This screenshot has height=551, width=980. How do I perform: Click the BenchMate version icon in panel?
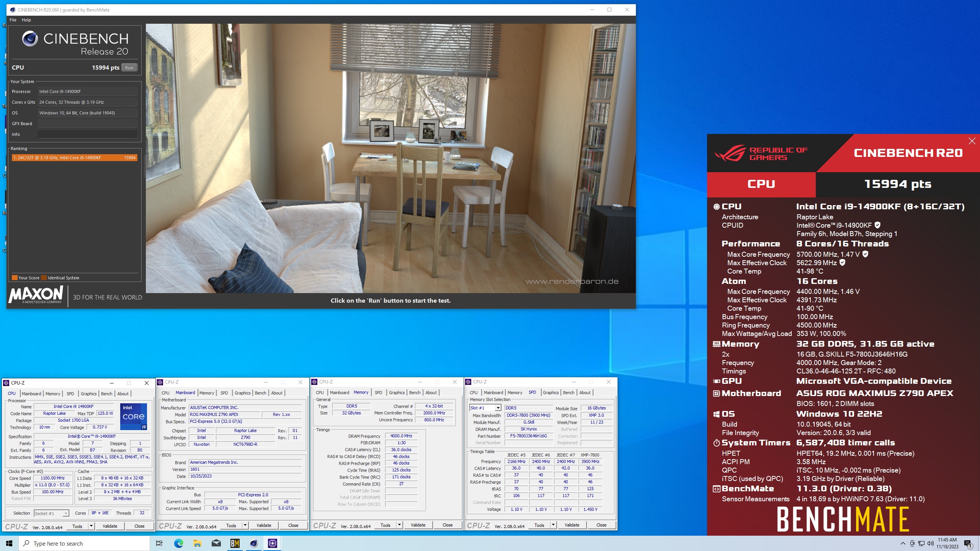point(716,489)
